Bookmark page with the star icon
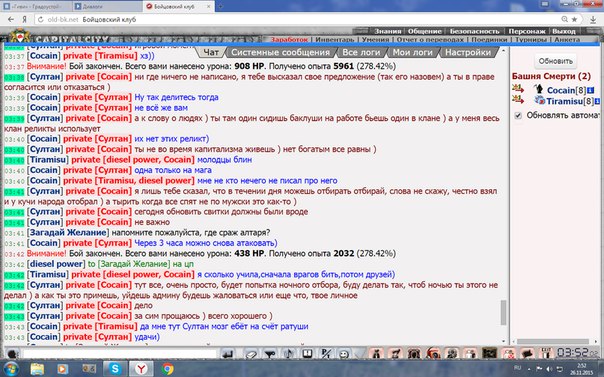Screen dimensions: 604x377 (574, 19)
